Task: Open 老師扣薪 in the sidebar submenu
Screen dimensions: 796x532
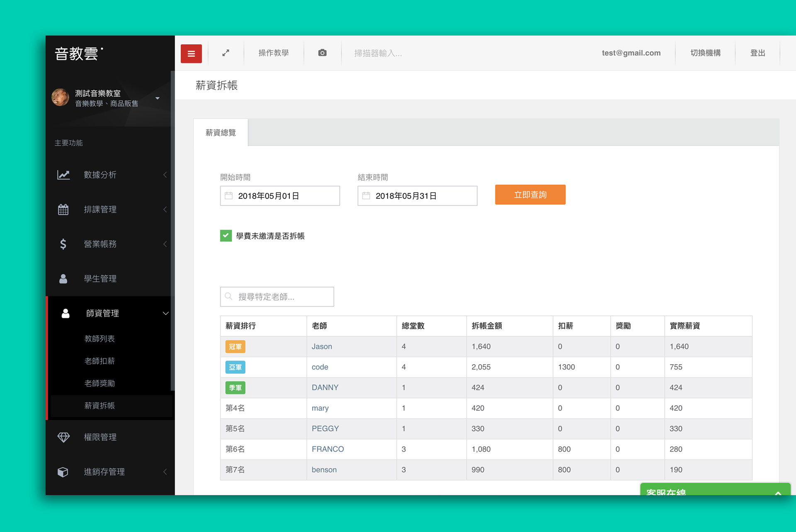Action: (x=99, y=361)
